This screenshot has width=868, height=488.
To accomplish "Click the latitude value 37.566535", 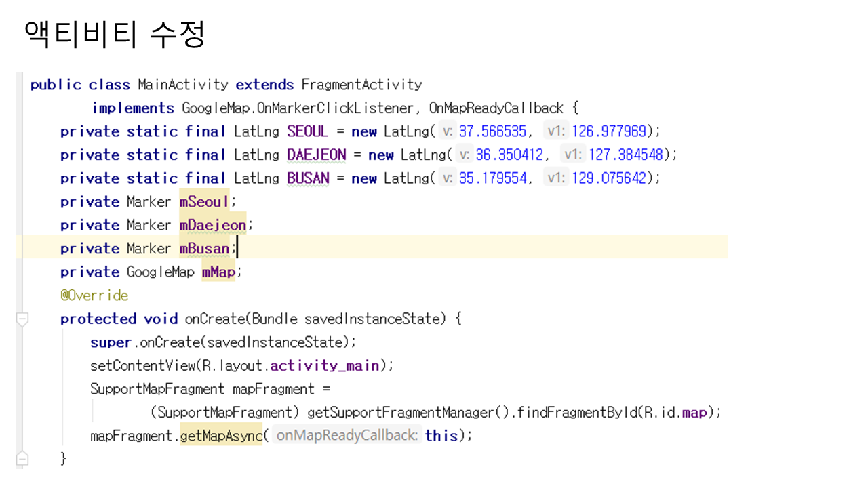I will click(492, 131).
